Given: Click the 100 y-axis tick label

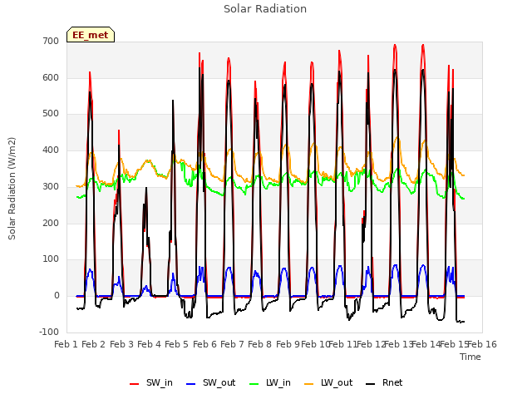Looking at the screenshot, I should pos(51,259).
